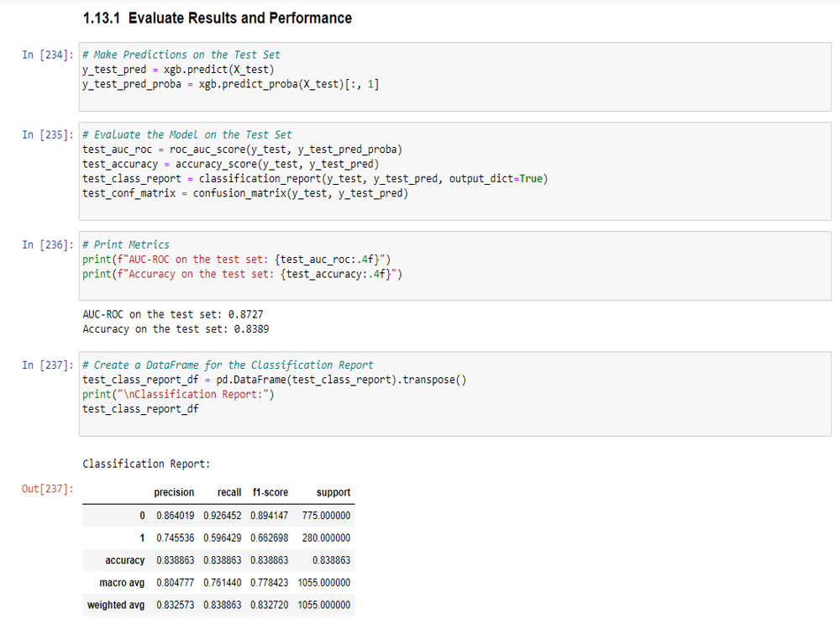The height and width of the screenshot is (630, 840).
Task: Click the test_class_report classification_report line
Action: [x=315, y=178]
